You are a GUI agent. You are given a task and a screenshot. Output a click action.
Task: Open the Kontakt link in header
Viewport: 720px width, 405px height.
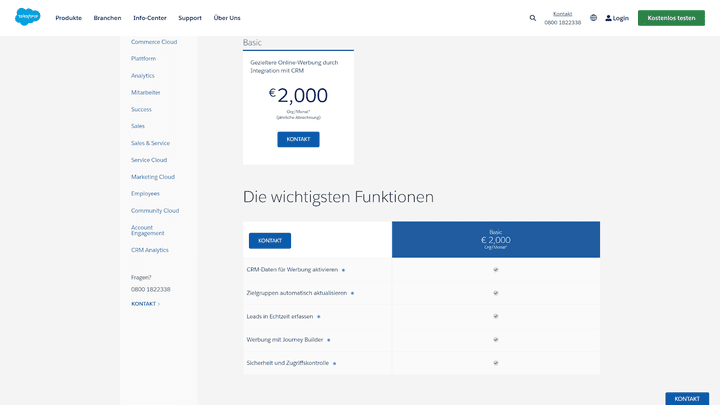(562, 14)
